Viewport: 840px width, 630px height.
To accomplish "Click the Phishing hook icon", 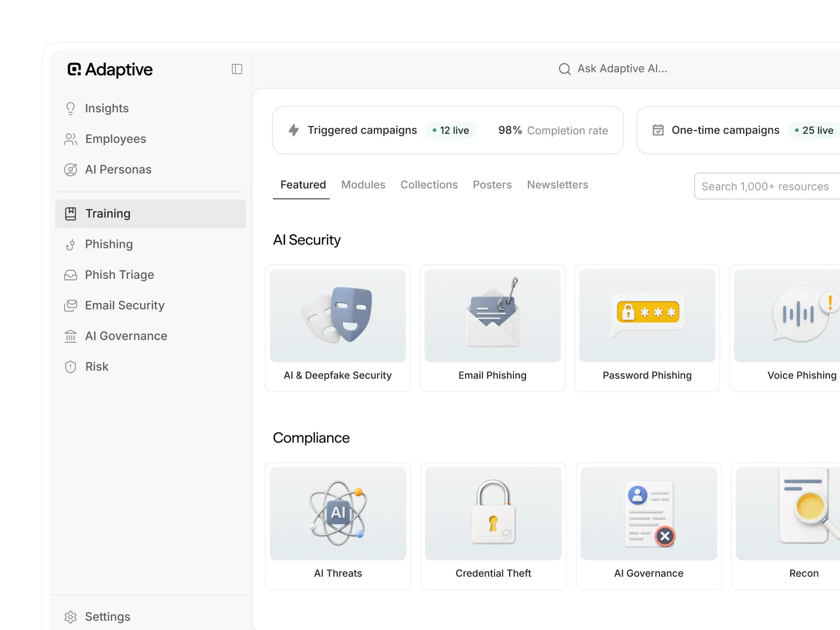I will click(x=70, y=245).
